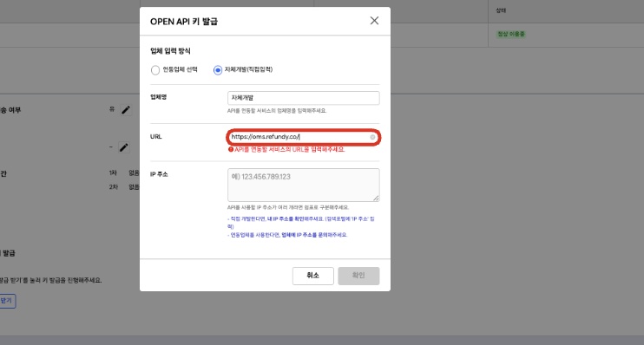Open the 내 IP 주소를 확인해주세요 link

(x=295, y=219)
